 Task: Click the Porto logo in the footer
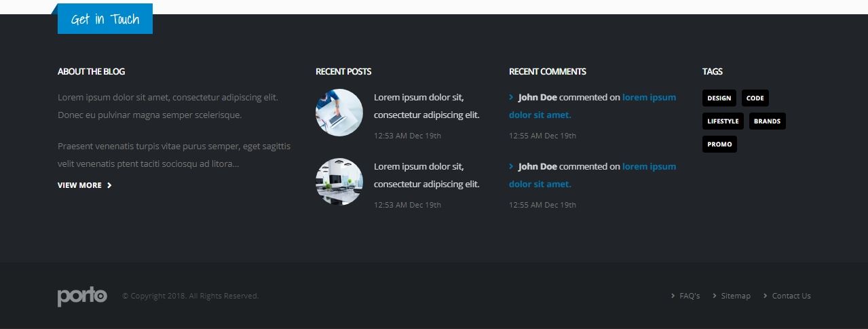pyautogui.click(x=82, y=296)
